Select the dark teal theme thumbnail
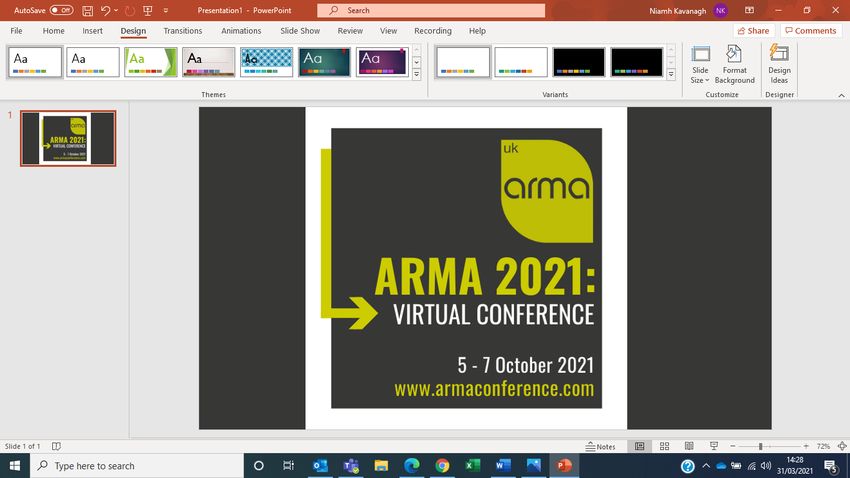Image resolution: width=850 pixels, height=478 pixels. tap(324, 62)
